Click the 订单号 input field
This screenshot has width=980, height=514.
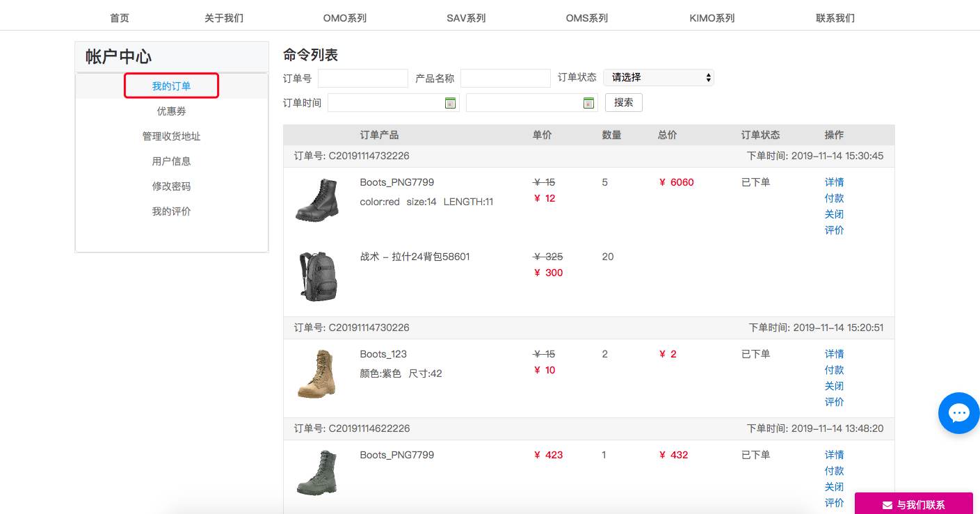[x=362, y=77]
